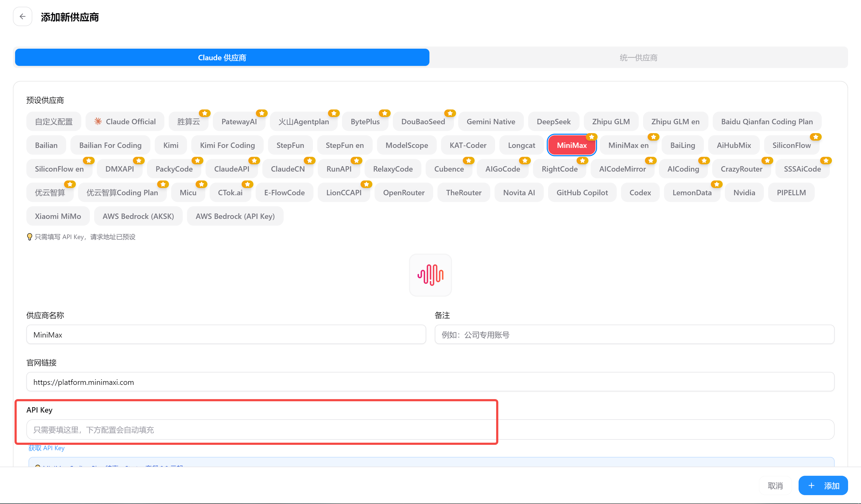Image resolution: width=861 pixels, height=504 pixels.
Task: Select the SiliconFlow preset
Action: point(792,145)
